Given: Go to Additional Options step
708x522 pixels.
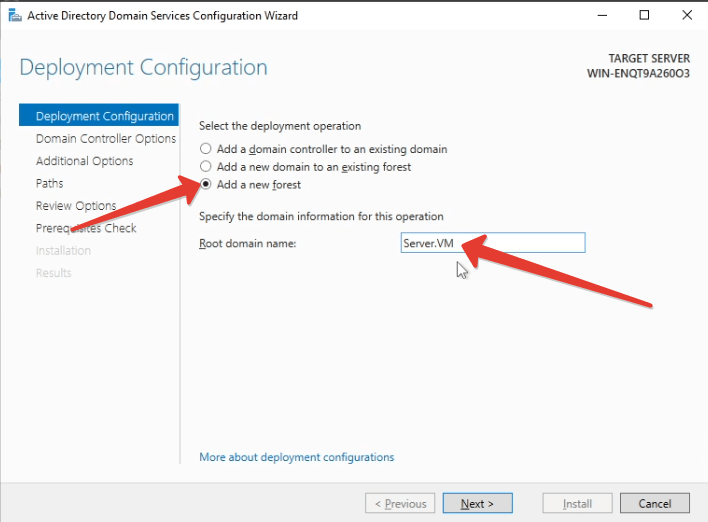Looking at the screenshot, I should click(x=84, y=161).
